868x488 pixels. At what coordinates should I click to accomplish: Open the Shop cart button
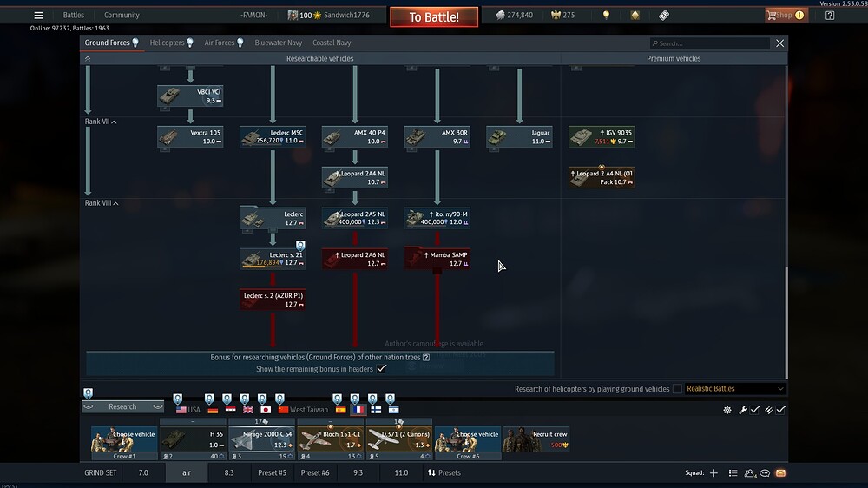tap(785, 16)
